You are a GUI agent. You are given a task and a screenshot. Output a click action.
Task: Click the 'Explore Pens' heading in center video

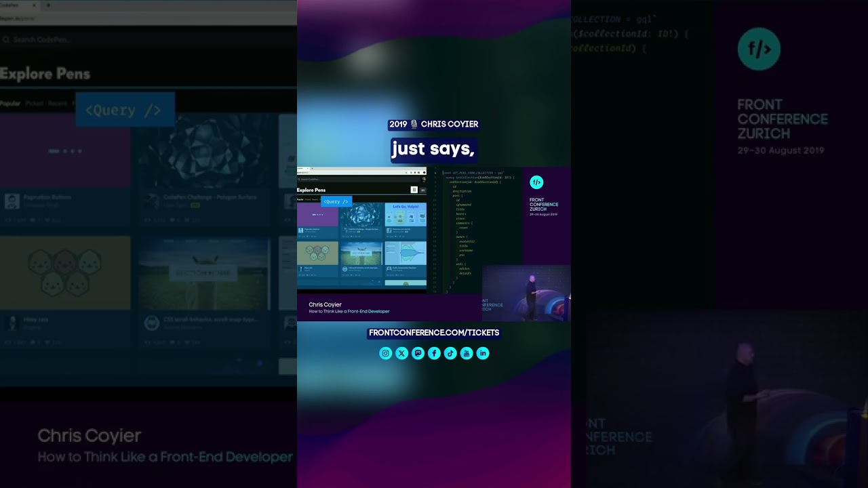(311, 190)
